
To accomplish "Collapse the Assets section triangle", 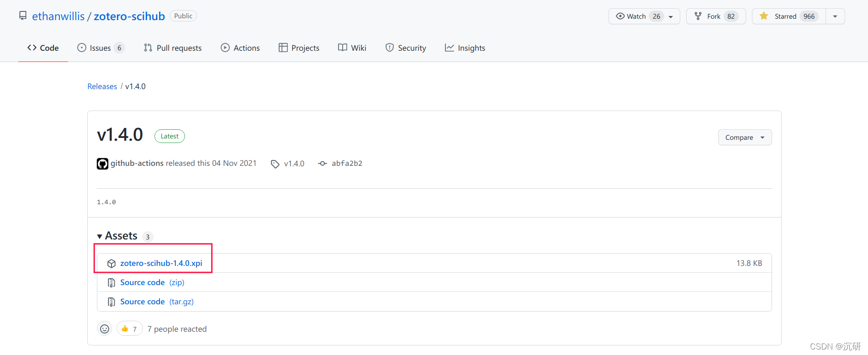I will 100,236.
